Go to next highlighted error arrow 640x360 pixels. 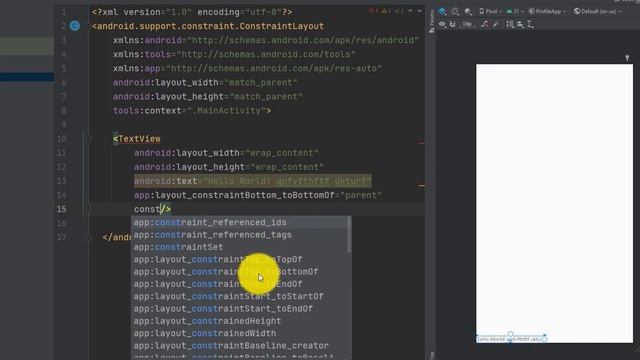420,11
